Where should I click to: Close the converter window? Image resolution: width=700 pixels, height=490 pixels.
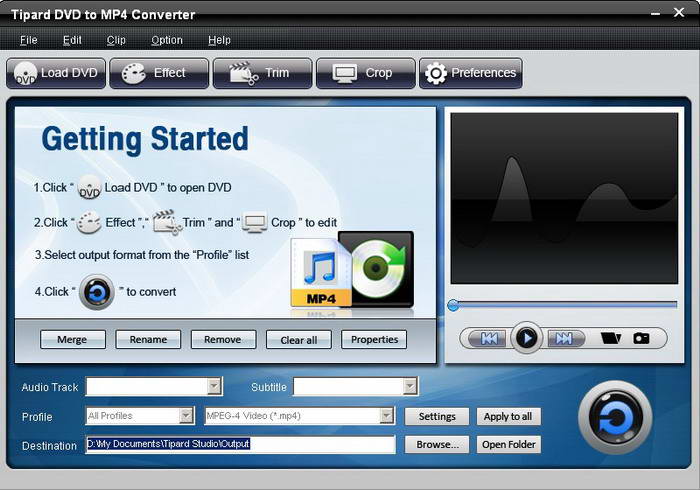click(679, 12)
